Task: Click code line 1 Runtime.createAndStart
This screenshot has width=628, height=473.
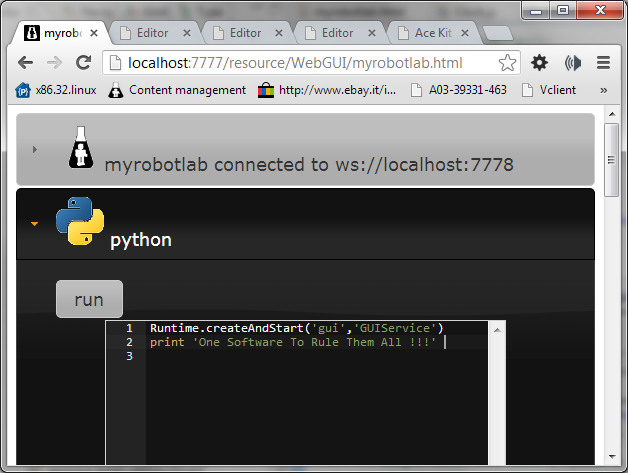Action: pyautogui.click(x=297, y=328)
